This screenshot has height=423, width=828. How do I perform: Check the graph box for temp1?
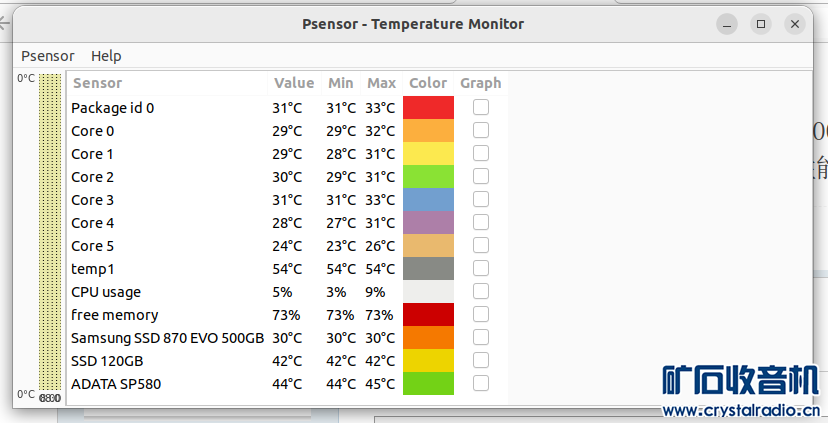tap(481, 268)
